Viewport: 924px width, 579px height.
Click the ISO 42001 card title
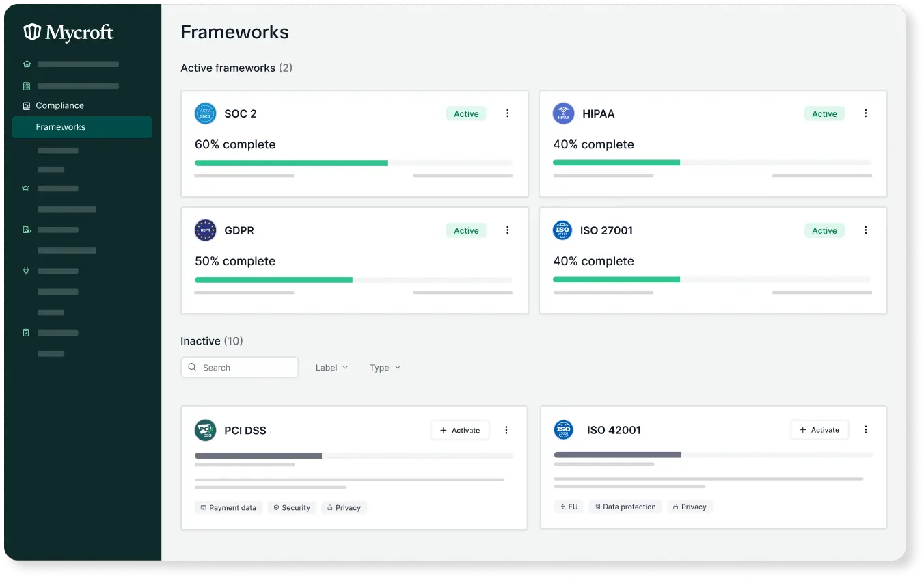614,430
